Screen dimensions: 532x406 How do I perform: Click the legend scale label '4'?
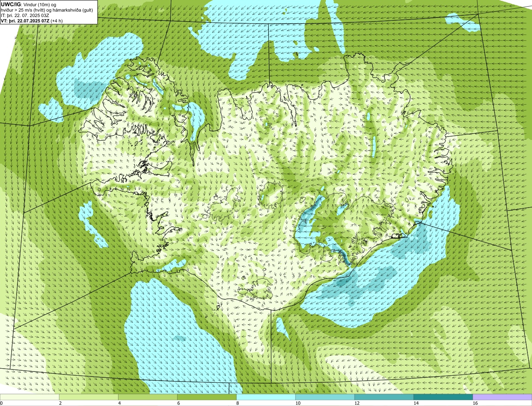coord(119,403)
